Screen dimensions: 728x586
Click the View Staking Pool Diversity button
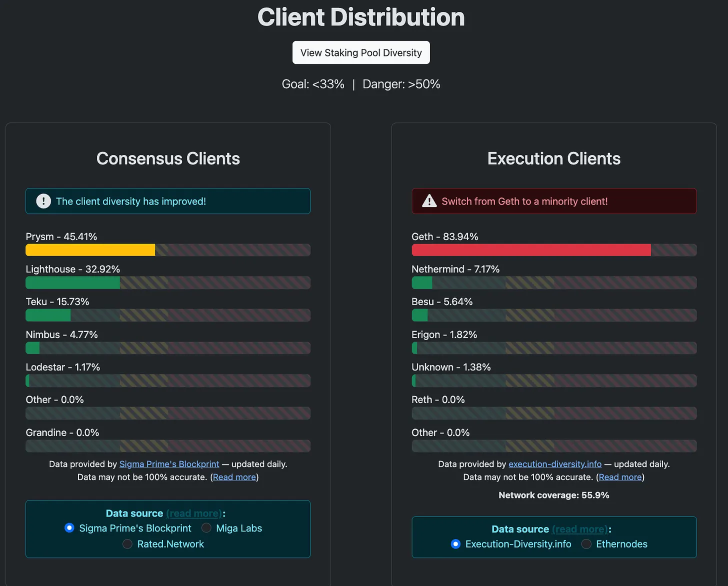(361, 52)
